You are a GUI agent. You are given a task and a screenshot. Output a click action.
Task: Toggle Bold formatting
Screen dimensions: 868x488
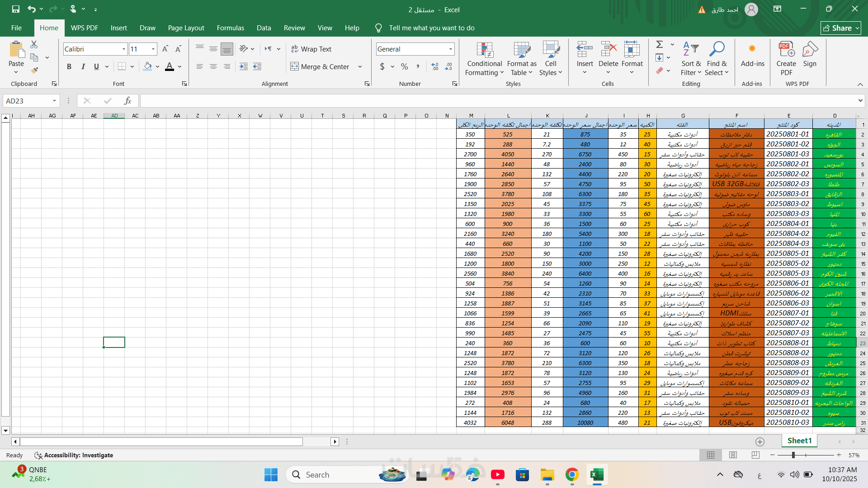(x=69, y=66)
